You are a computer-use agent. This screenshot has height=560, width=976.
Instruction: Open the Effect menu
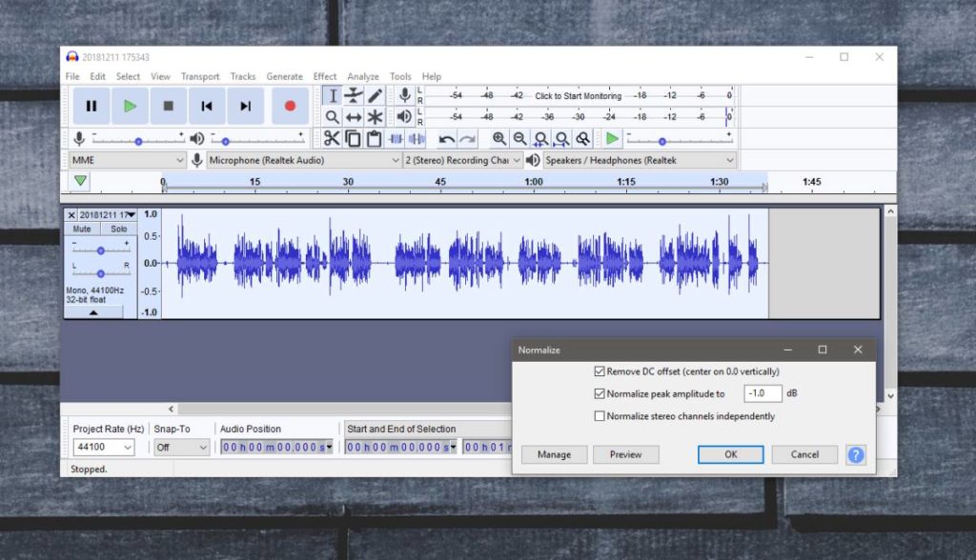pyautogui.click(x=324, y=76)
